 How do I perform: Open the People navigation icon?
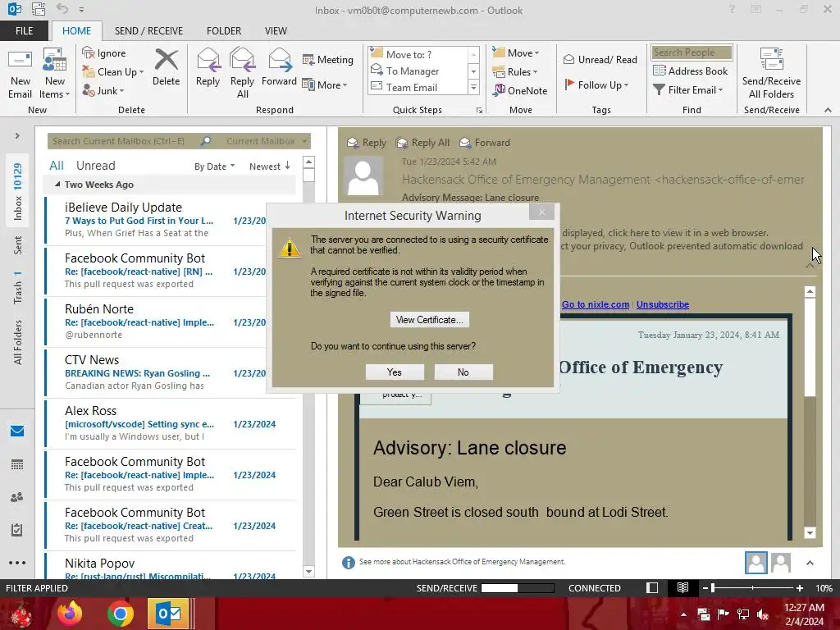click(17, 497)
